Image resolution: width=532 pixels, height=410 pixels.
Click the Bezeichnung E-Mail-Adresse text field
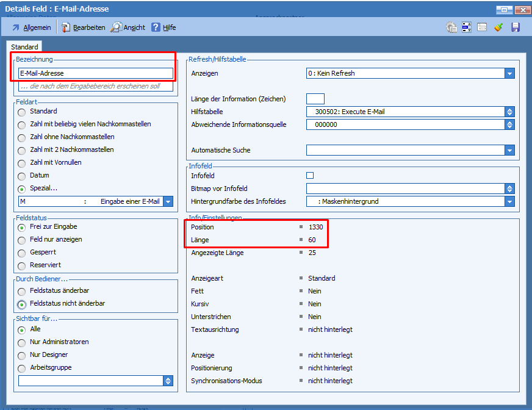click(x=95, y=73)
